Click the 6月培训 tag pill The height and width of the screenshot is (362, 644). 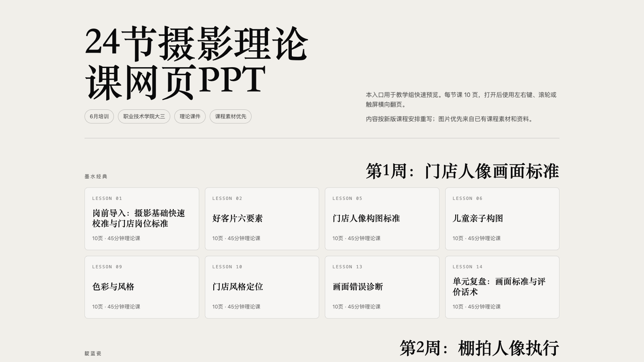point(99,117)
